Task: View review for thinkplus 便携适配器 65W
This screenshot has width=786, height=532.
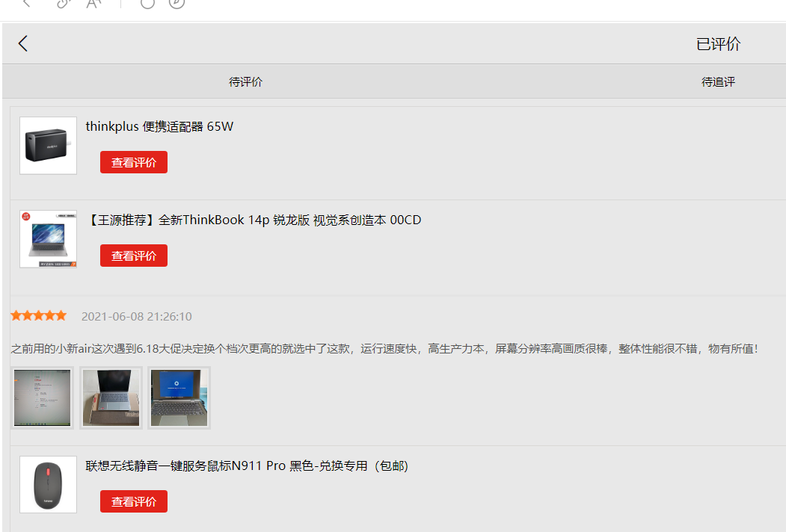Action: [134, 162]
